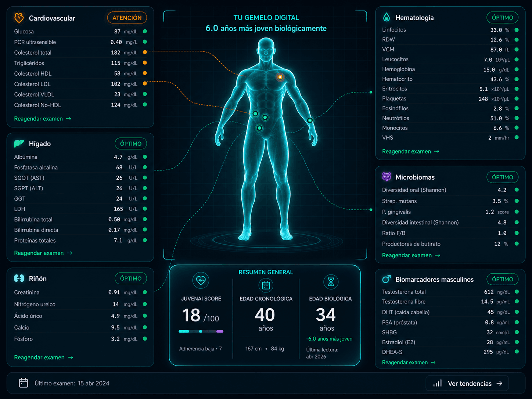Click the Productores de butirato label

point(411,244)
